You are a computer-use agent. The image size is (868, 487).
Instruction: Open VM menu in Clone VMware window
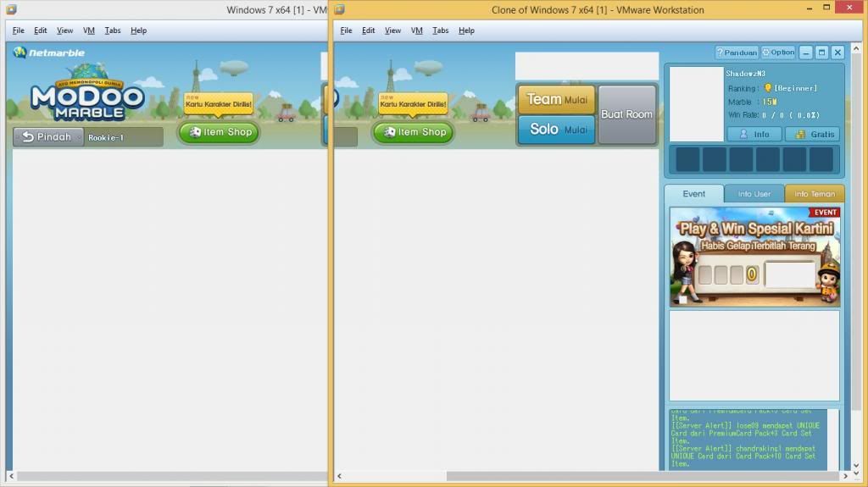[416, 30]
